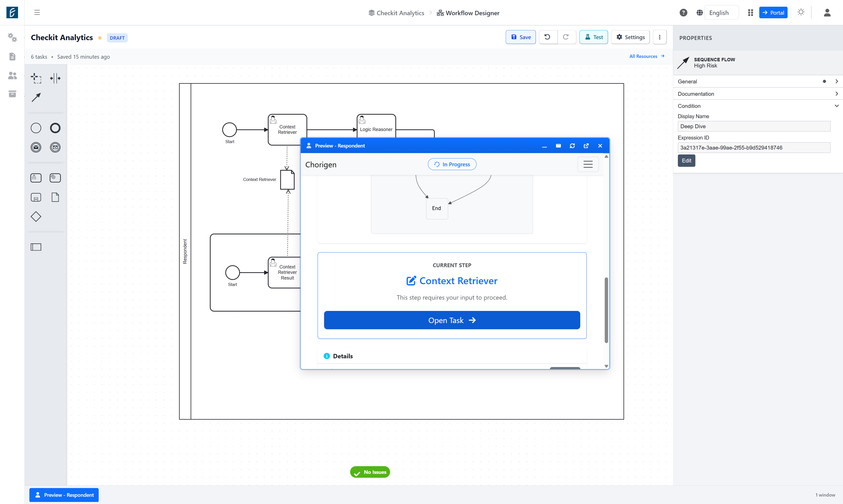Select the Preview - Respondent taskbar tab
843x504 pixels.
(64, 495)
